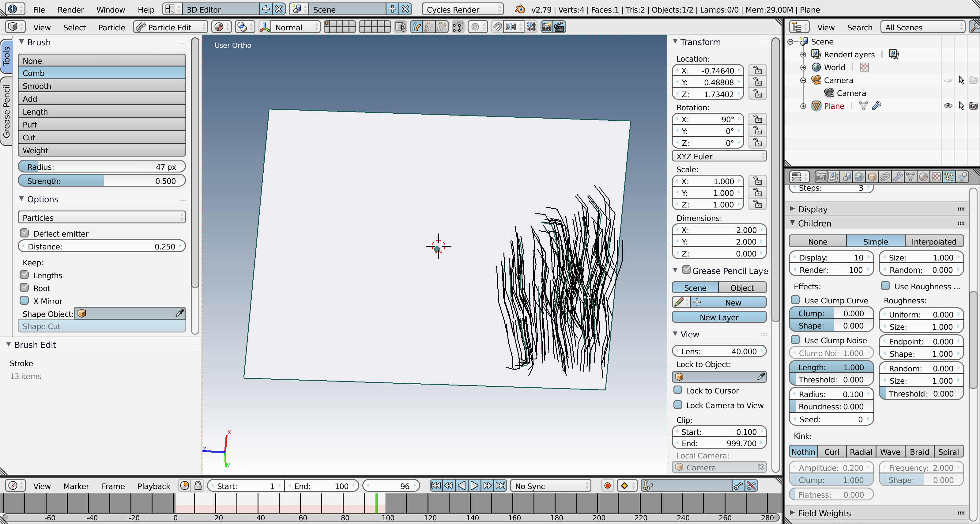
Task: Enable Path particle select mode
Action: 417,27
